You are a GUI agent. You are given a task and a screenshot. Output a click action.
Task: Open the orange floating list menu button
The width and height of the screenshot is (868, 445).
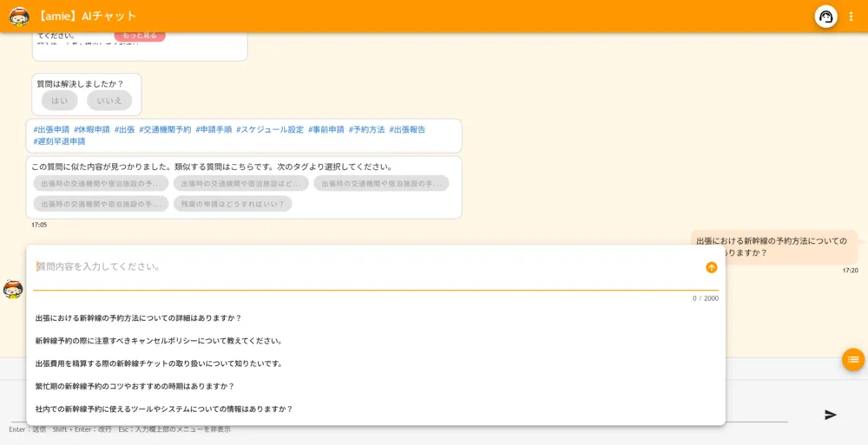(x=853, y=360)
